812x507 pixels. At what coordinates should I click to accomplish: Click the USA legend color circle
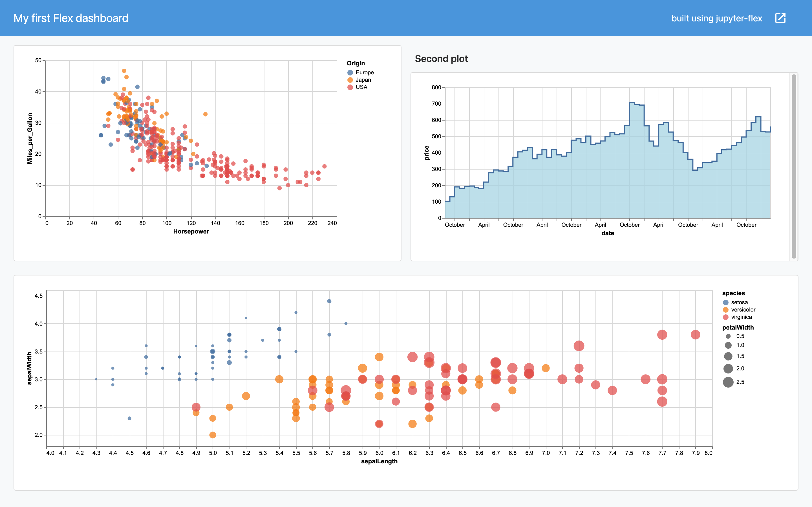coord(350,87)
